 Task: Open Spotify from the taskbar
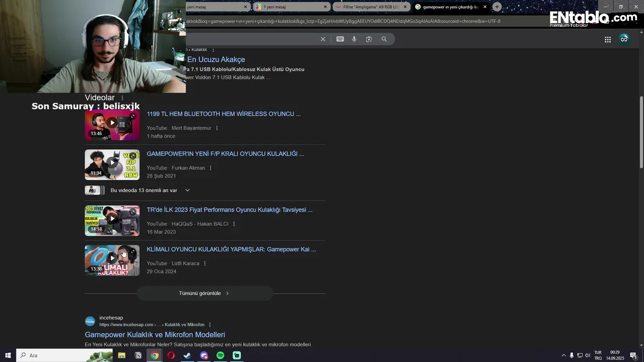220,355
